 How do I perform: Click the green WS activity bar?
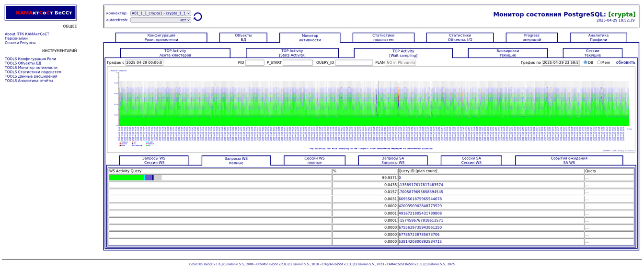pyautogui.click(x=126, y=177)
